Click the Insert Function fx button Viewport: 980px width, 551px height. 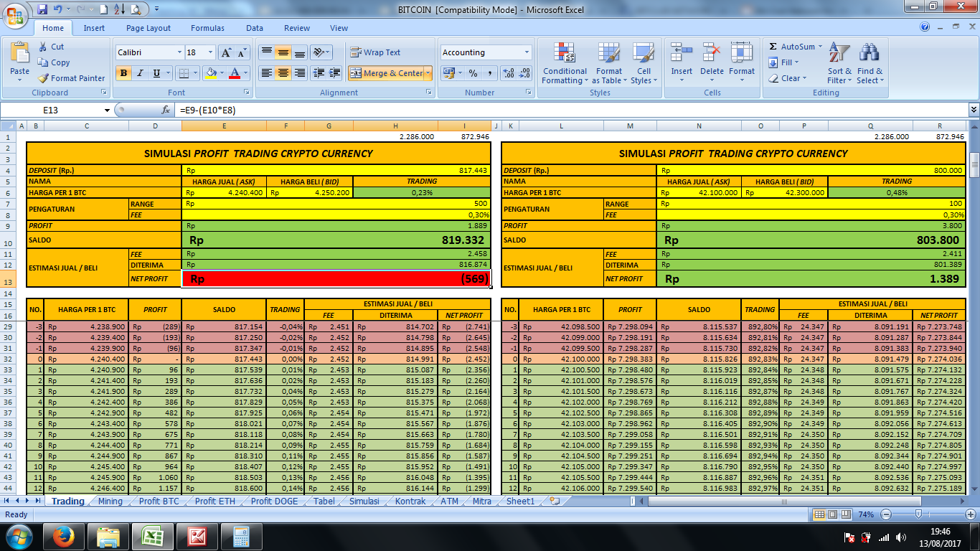point(166,110)
